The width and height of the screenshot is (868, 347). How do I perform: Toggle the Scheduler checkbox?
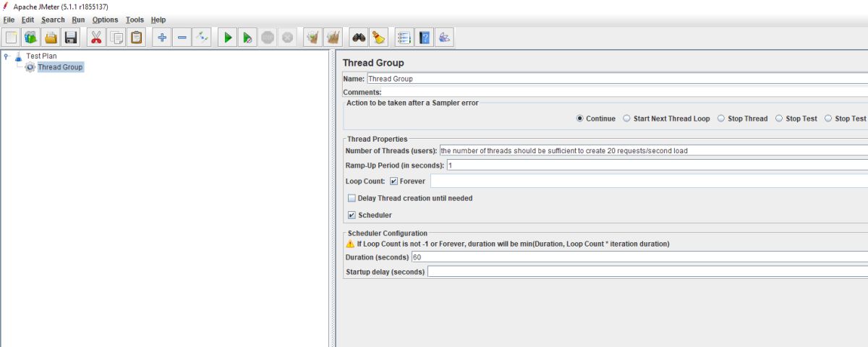pos(352,215)
